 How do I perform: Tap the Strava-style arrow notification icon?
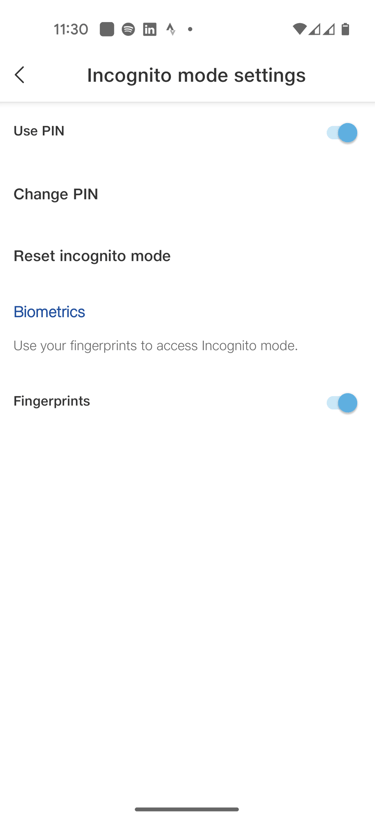click(x=171, y=29)
